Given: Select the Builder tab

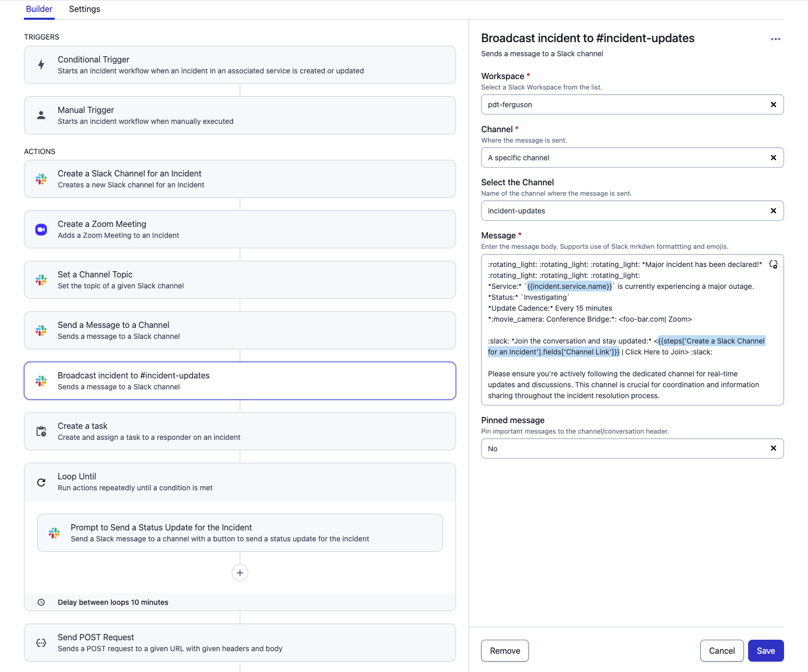Looking at the screenshot, I should tap(39, 9).
